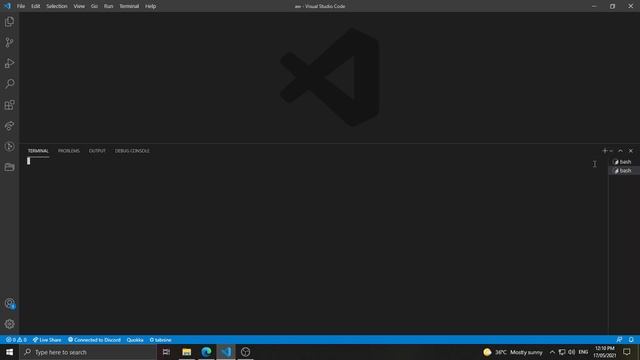
Task: Open the Go menu
Action: (x=94, y=6)
